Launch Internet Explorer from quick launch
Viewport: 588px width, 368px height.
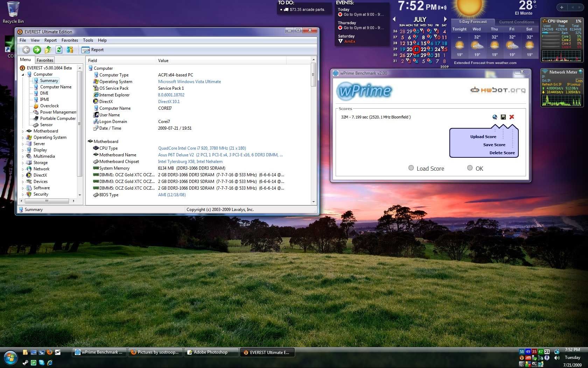pos(50,363)
